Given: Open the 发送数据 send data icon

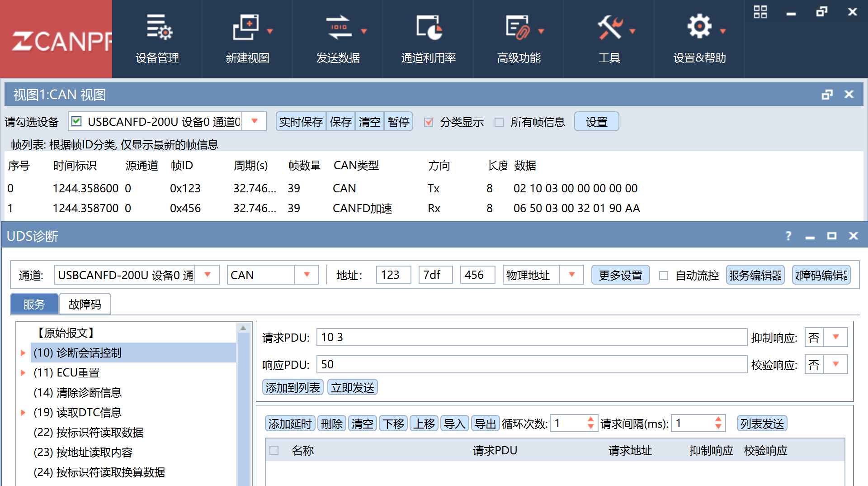Looking at the screenshot, I should pyautogui.click(x=338, y=27).
